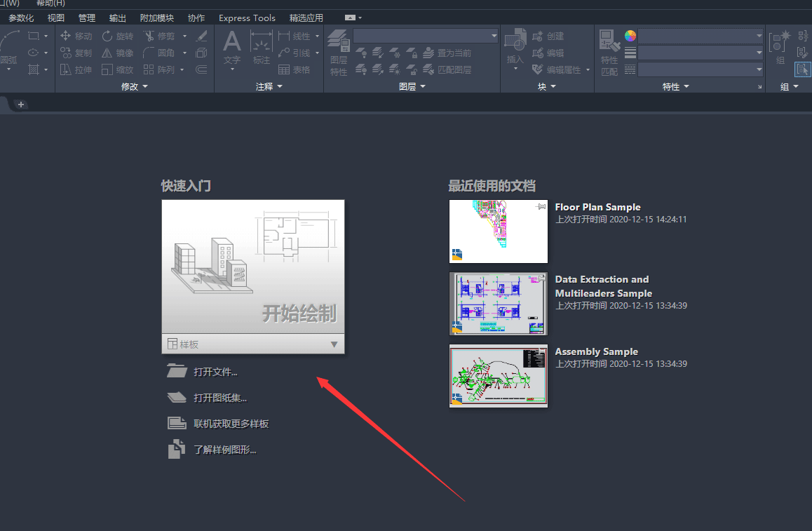Expand the 注释 panel flyout
812x531 pixels.
click(269, 86)
